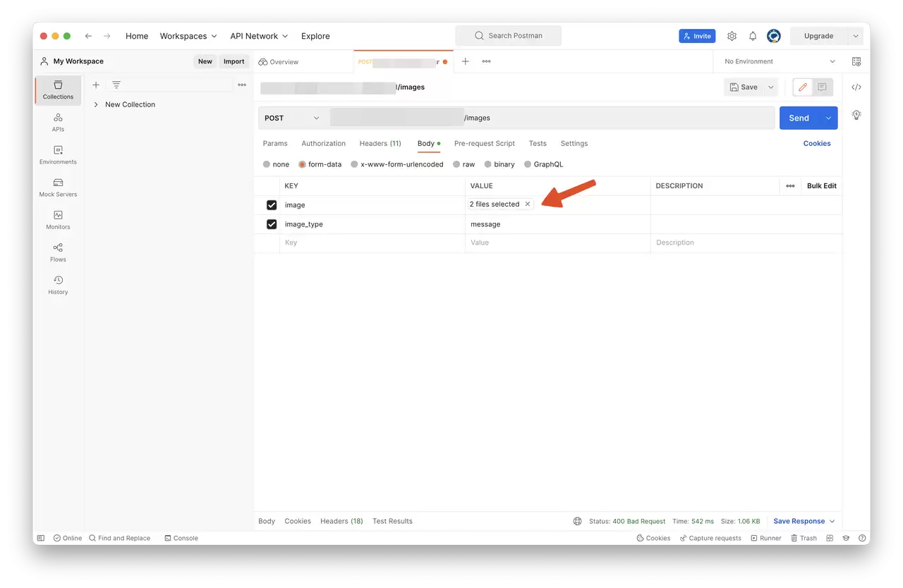Open request History in sidebar

click(58, 285)
